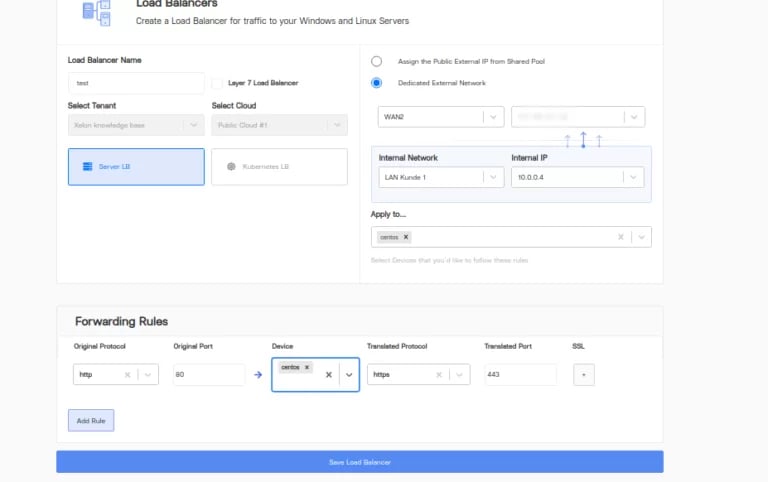Open the Select Cloud dropdown
Screen dimensions: 768x482
pyautogui.click(x=280, y=125)
